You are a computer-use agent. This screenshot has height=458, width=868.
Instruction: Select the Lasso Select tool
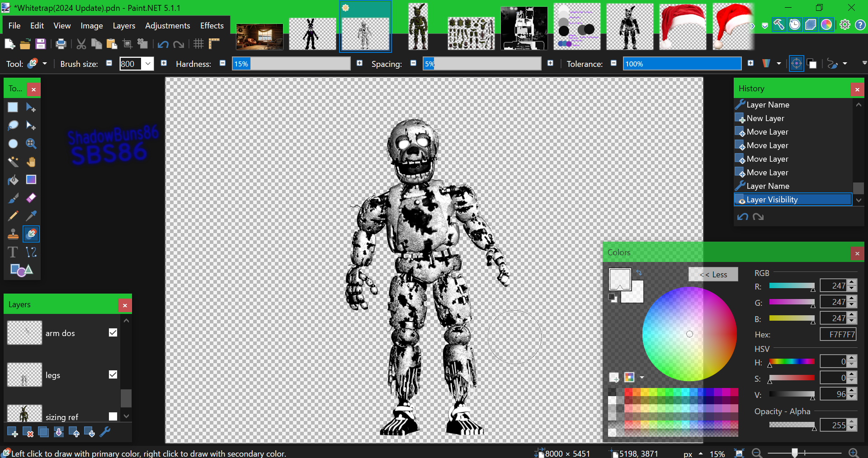(x=13, y=126)
